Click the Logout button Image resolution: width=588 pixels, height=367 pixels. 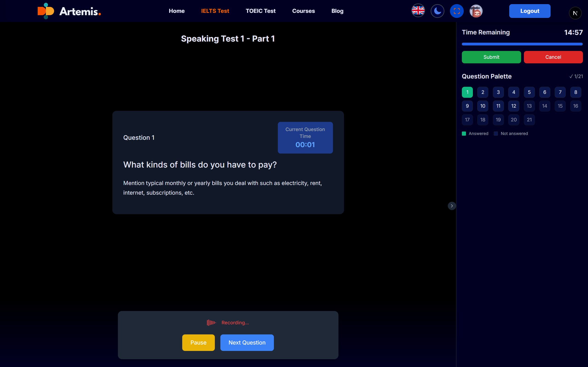pos(529,11)
